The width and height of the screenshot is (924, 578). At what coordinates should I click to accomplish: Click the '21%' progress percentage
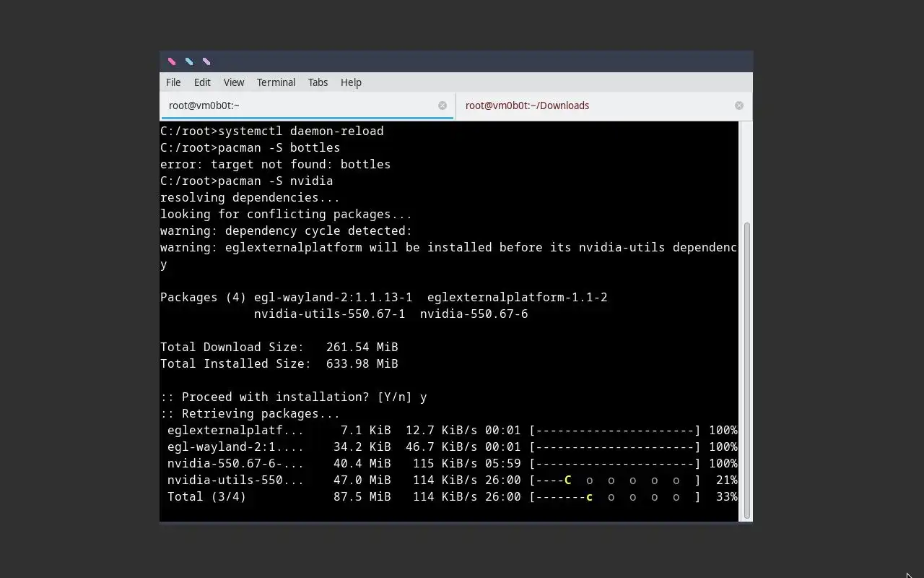point(727,480)
